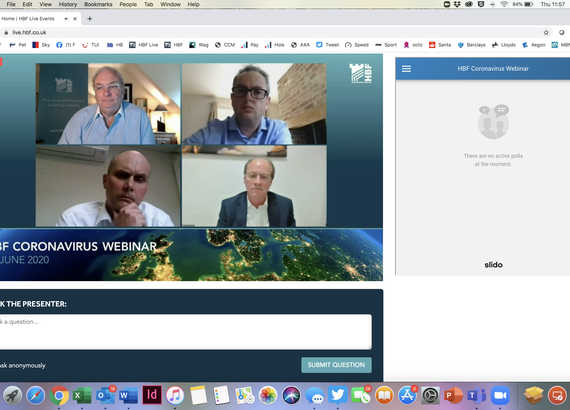570x410 pixels.
Task: Open the View menu
Action: click(x=45, y=4)
